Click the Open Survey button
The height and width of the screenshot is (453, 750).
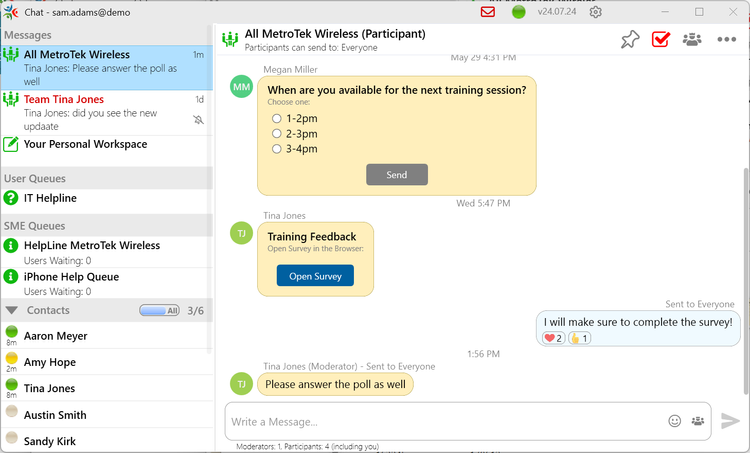point(315,276)
